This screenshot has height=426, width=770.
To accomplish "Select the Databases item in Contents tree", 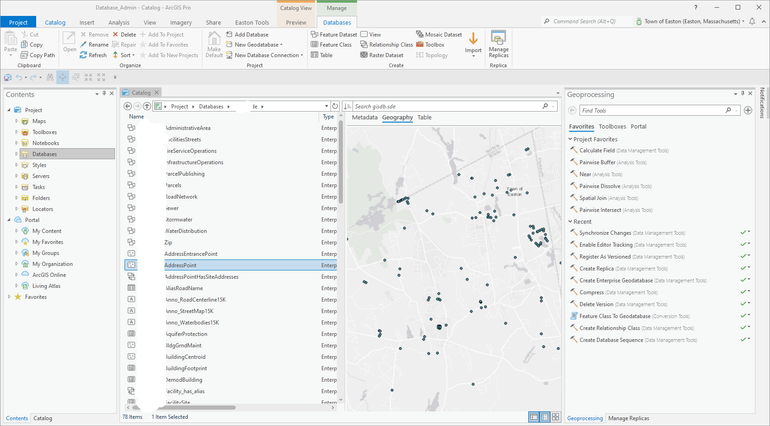I will tap(45, 153).
